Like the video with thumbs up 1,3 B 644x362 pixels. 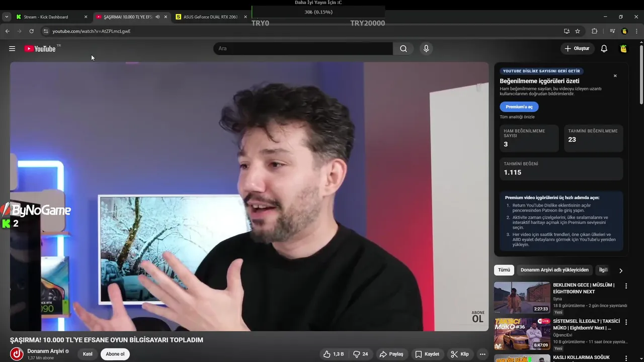(334, 354)
